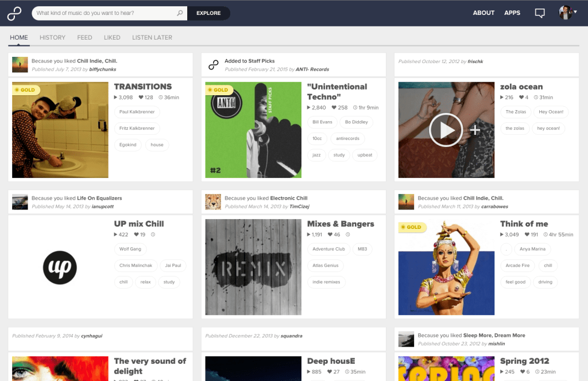Open the TRANSITIONS mix title
Screen dimensions: 588x381
click(x=143, y=87)
